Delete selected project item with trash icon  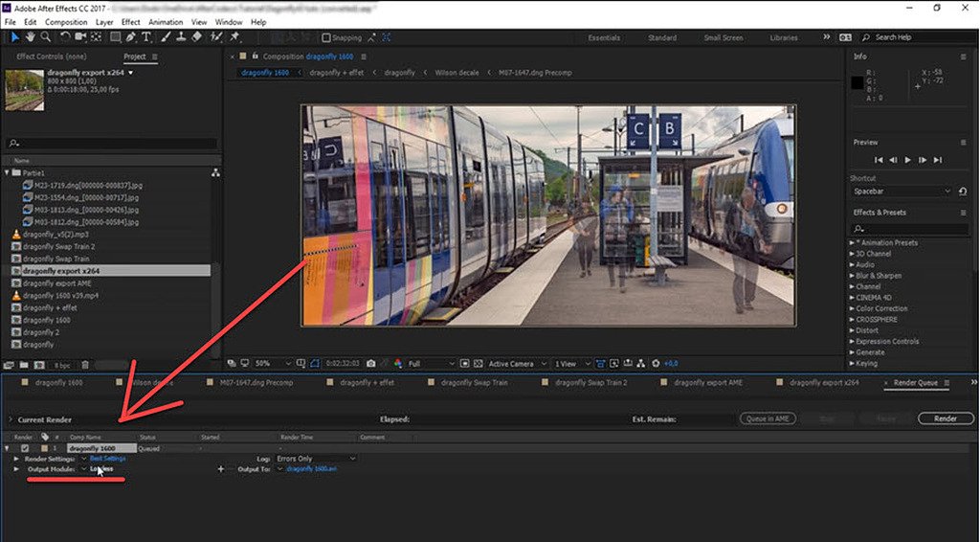(85, 365)
